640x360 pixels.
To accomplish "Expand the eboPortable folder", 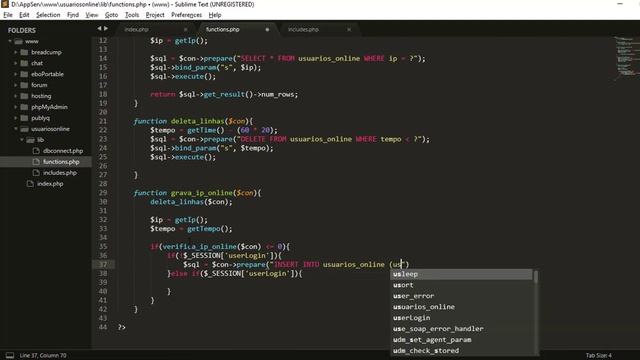I will (x=16, y=74).
